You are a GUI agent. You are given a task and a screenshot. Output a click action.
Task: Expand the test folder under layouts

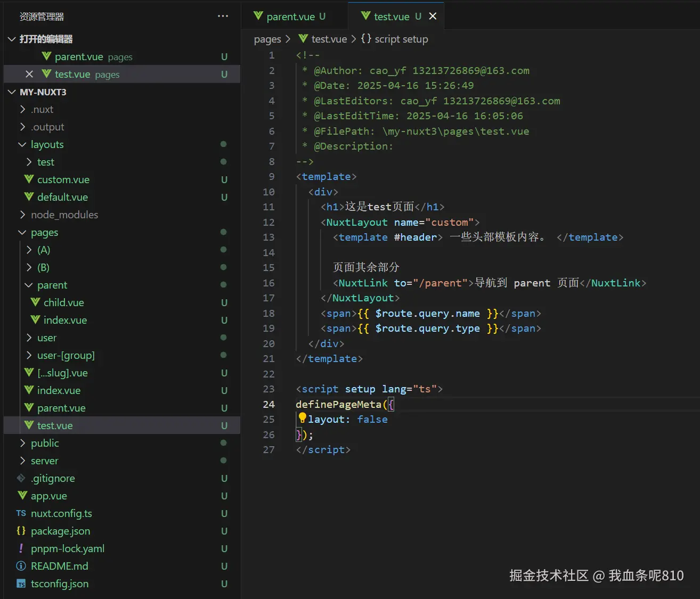(x=29, y=162)
